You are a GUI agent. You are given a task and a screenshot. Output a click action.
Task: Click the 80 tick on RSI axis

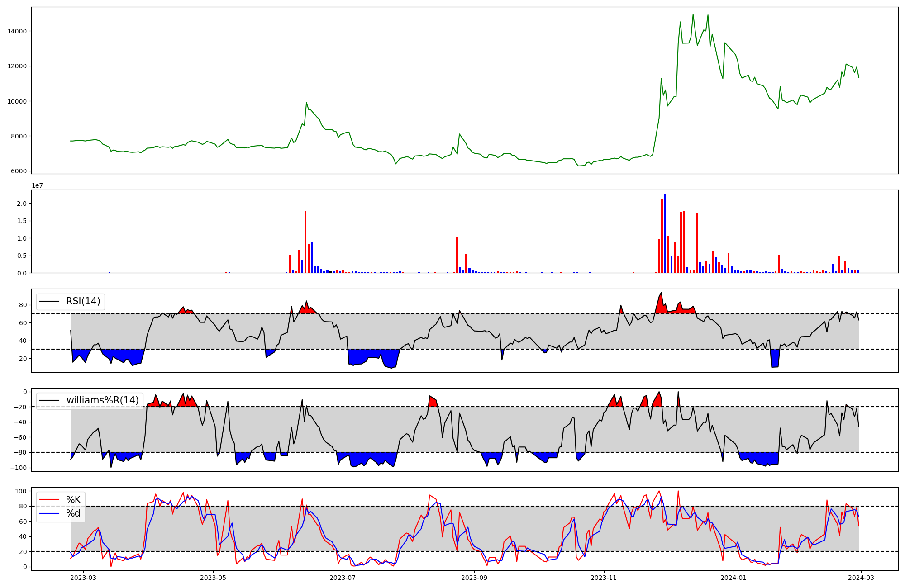(23, 305)
